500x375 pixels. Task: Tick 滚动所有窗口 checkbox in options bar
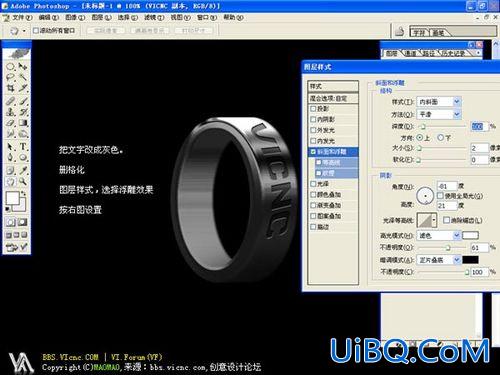click(36, 31)
